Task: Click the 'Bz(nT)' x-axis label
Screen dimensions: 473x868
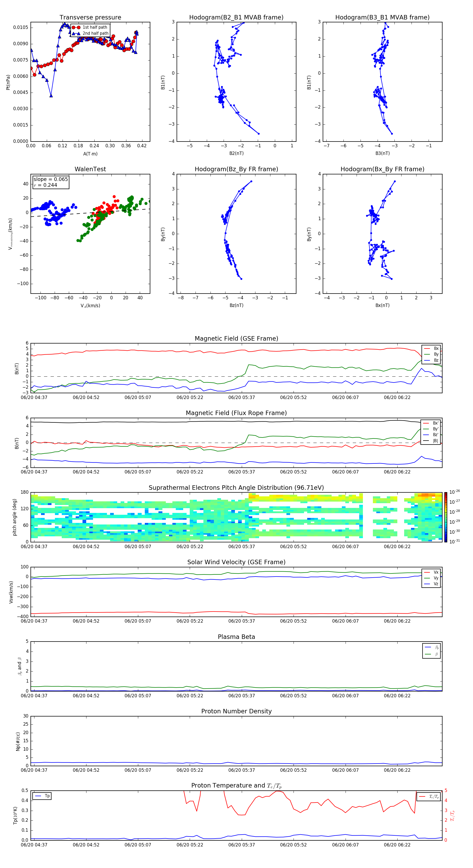Action: [236, 305]
